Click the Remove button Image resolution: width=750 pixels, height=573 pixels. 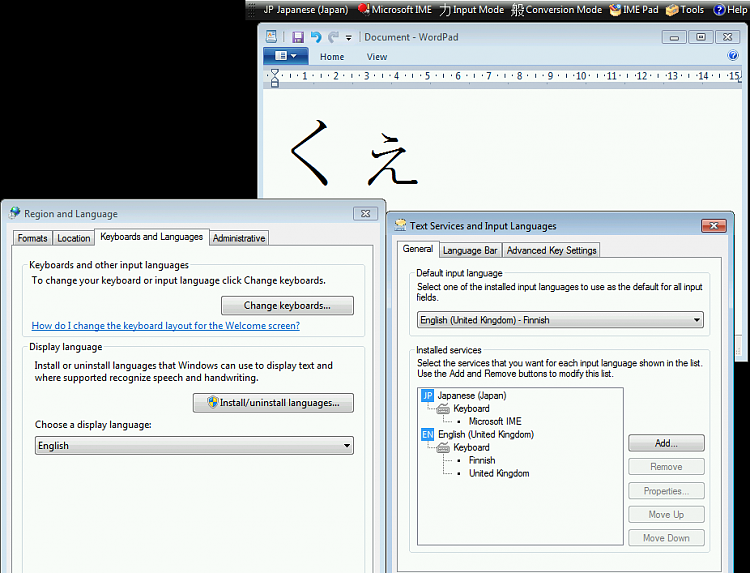(666, 466)
